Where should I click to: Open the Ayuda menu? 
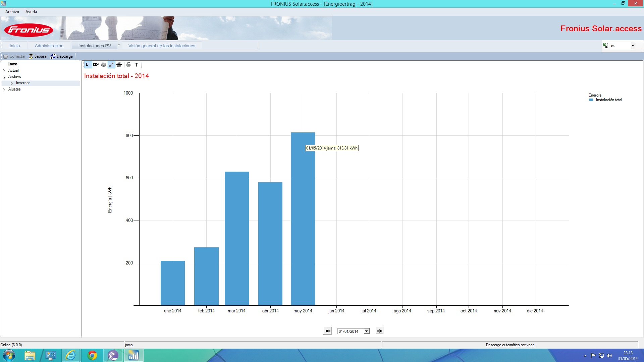pyautogui.click(x=31, y=12)
